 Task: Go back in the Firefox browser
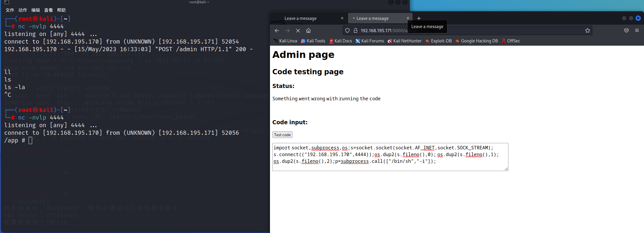[x=277, y=30]
